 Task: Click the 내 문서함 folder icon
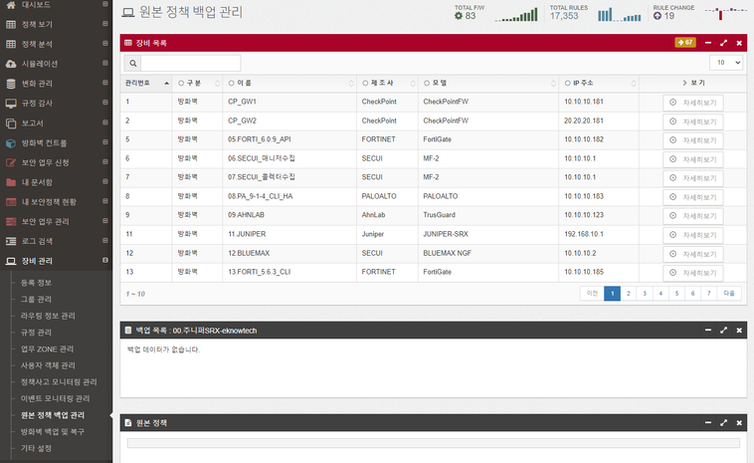pyautogui.click(x=11, y=182)
